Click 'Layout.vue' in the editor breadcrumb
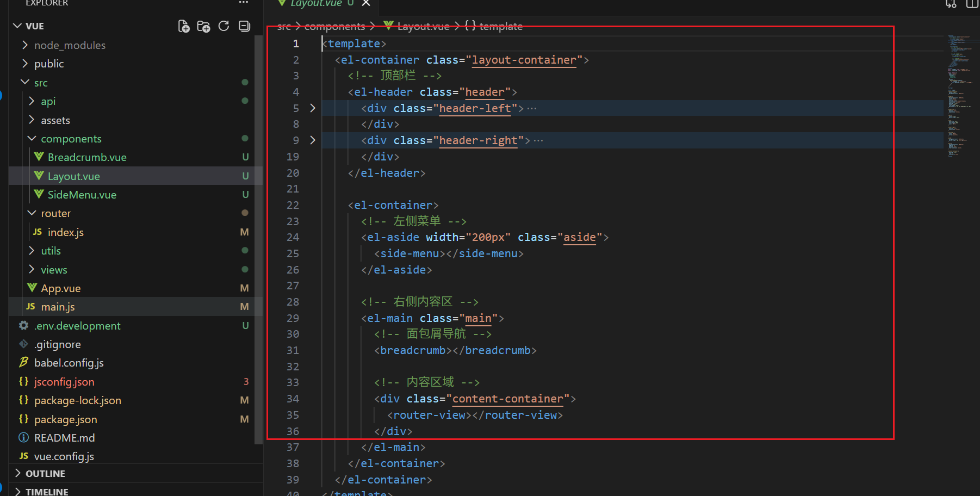The width and height of the screenshot is (980, 496). [x=423, y=26]
